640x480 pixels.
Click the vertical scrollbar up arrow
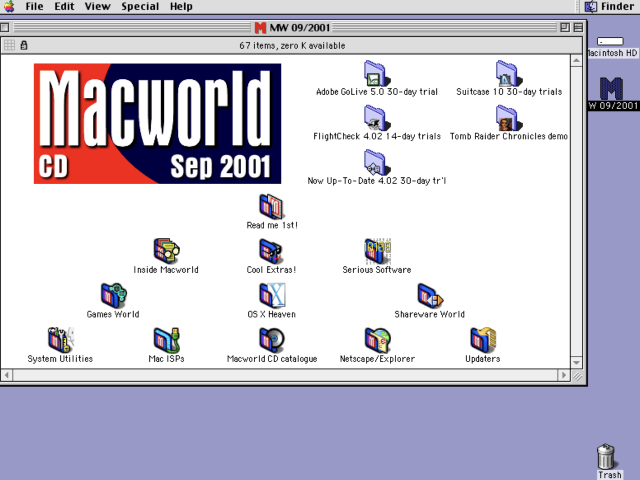[x=576, y=61]
